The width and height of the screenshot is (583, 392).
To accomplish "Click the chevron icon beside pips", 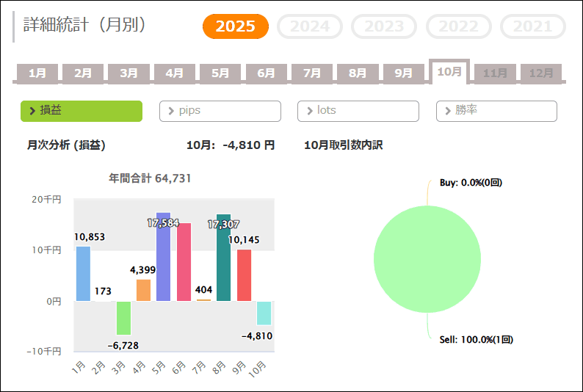I will coord(171,111).
